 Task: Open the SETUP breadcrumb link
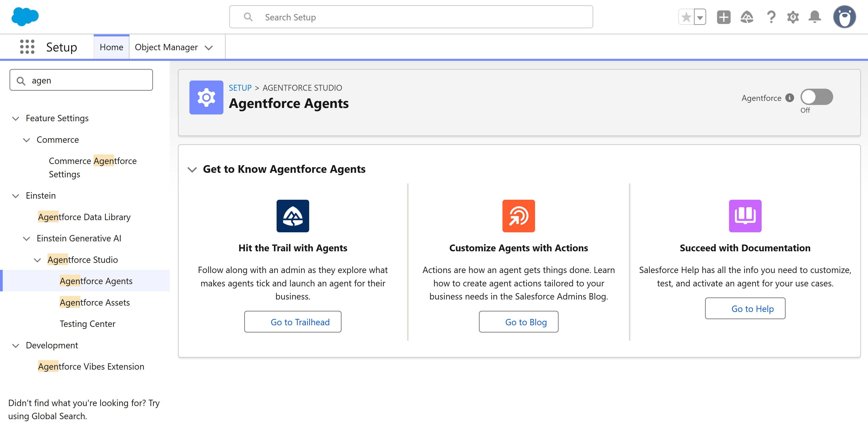pyautogui.click(x=240, y=88)
